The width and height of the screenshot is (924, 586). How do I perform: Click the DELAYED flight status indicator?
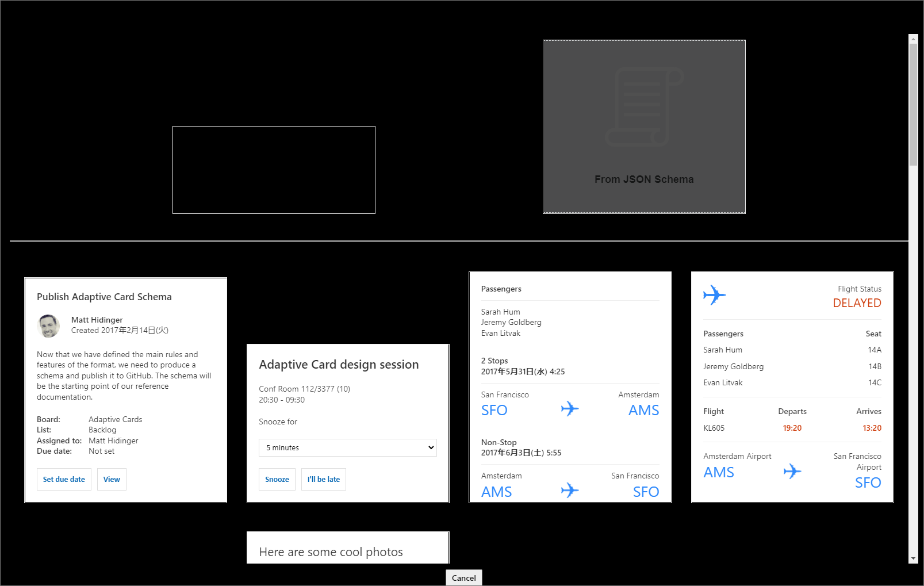click(x=857, y=303)
